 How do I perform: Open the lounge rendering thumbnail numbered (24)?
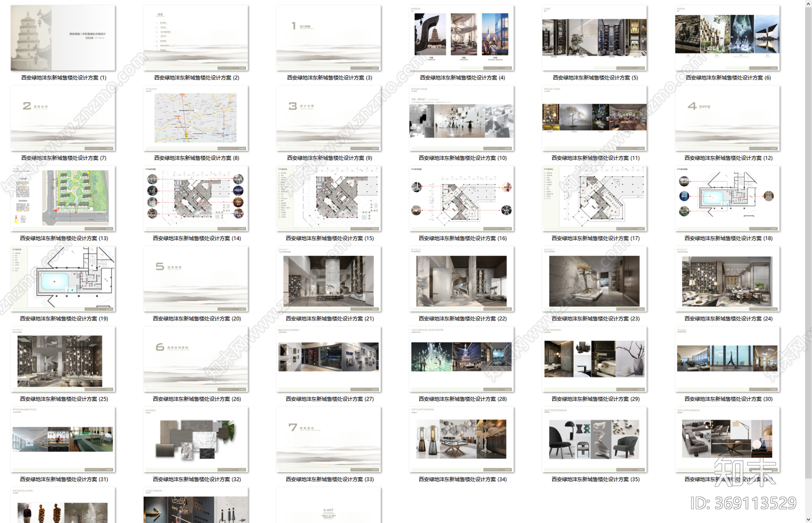pyautogui.click(x=728, y=279)
